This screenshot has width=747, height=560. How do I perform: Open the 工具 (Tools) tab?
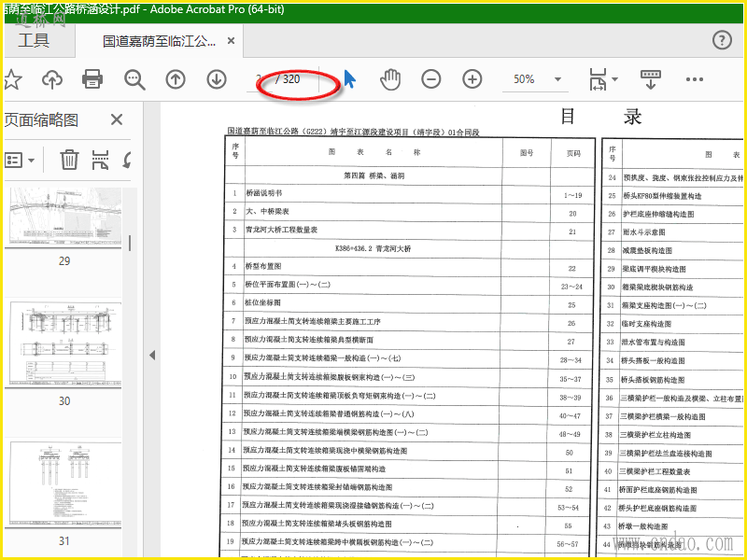click(x=34, y=40)
